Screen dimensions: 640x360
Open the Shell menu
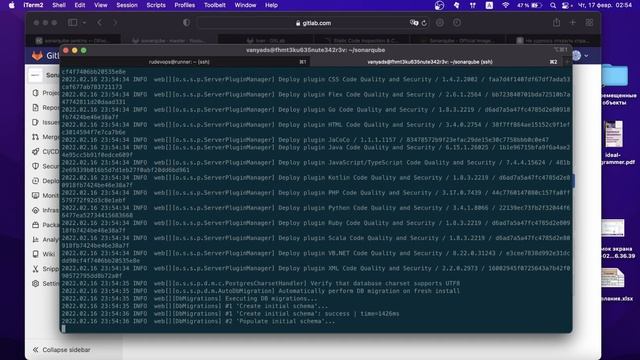[x=59, y=5]
